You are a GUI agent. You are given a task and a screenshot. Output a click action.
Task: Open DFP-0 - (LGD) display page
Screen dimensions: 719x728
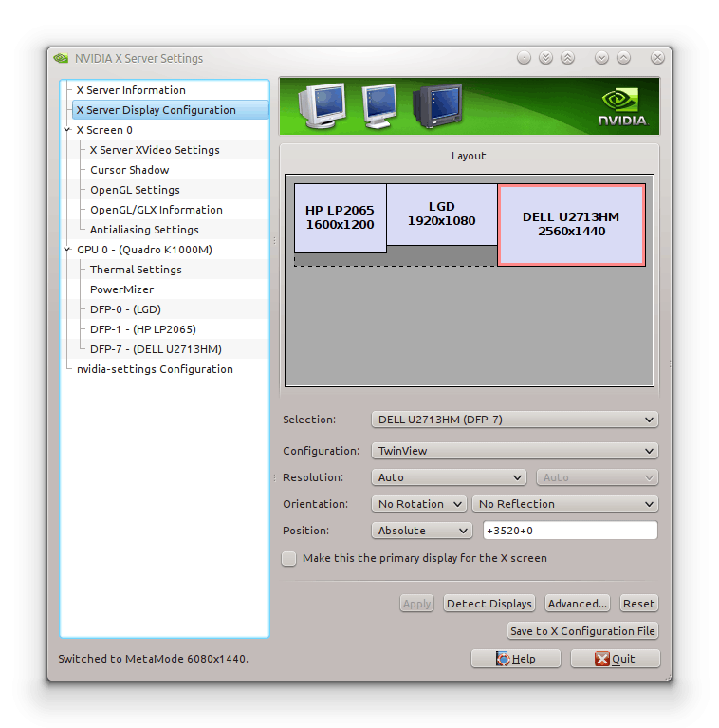point(125,309)
